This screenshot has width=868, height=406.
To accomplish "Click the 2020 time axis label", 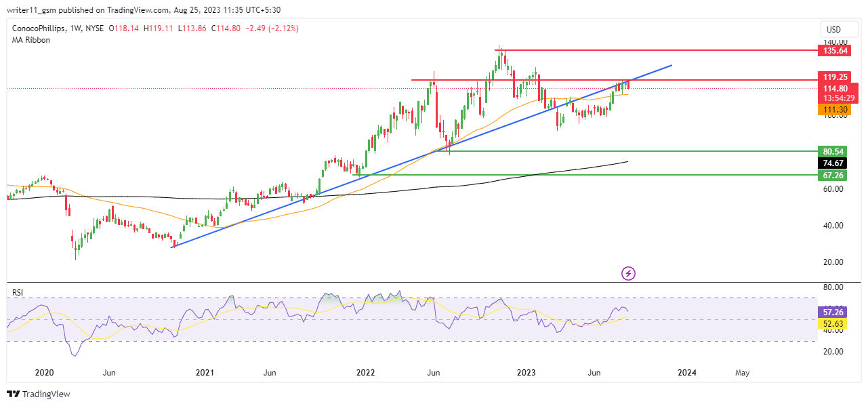I will pos(44,372).
